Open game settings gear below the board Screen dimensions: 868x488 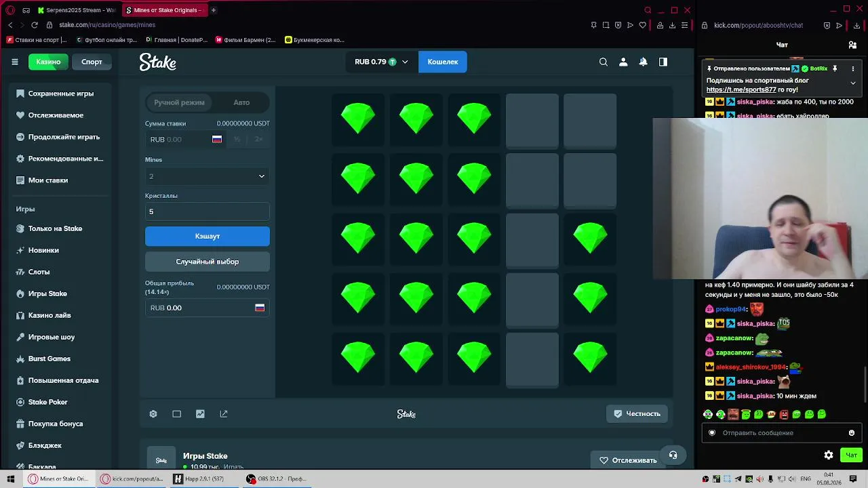point(153,414)
